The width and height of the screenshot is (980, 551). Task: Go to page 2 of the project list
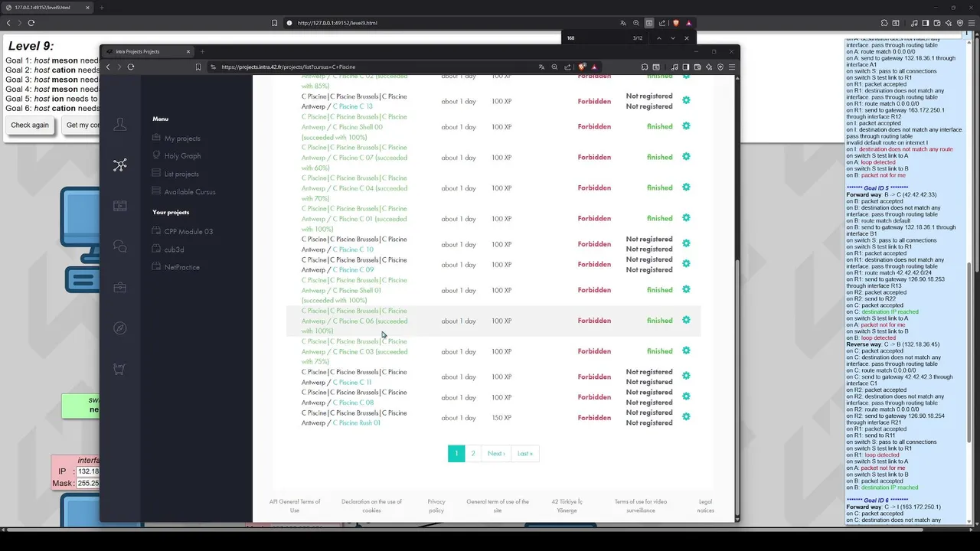[473, 453]
